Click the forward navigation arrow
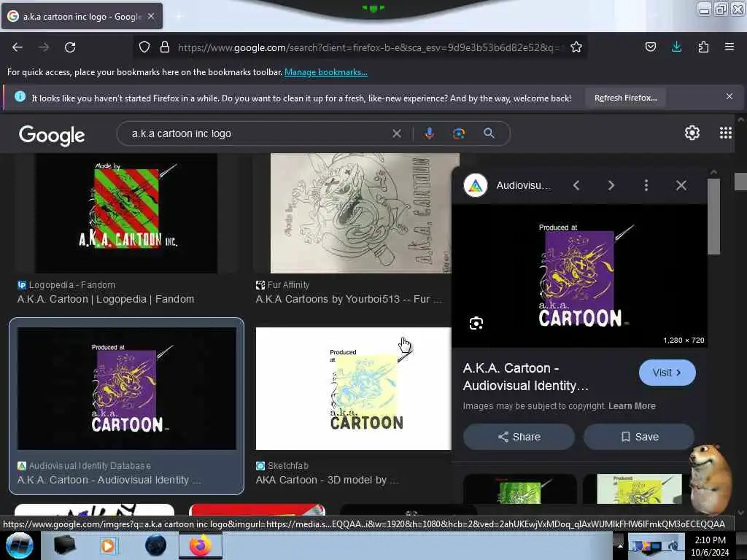Screen dimensions: 747x560 point(44,47)
